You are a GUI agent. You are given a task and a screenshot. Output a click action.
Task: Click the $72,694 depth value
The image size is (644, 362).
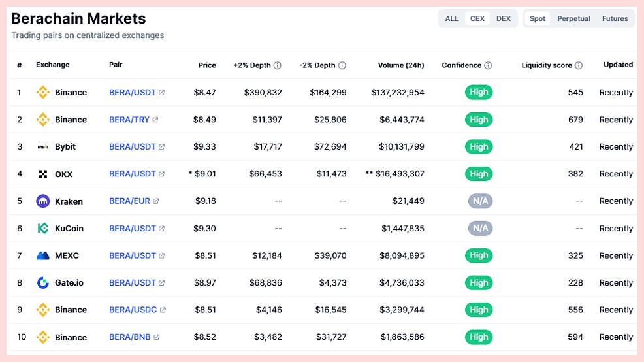coord(330,146)
